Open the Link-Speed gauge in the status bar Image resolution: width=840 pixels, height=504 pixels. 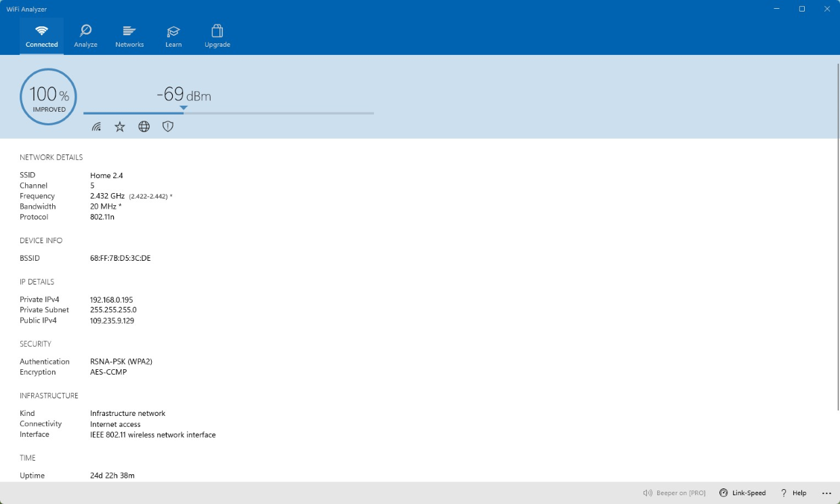click(x=743, y=492)
